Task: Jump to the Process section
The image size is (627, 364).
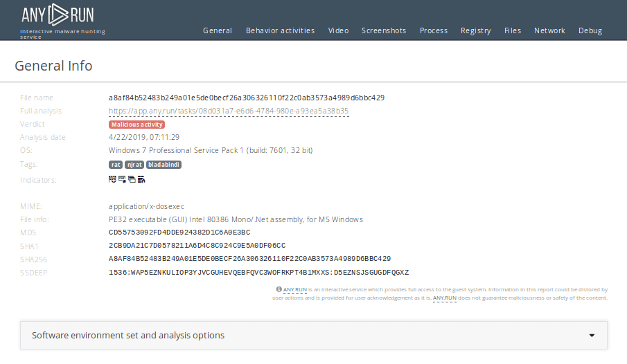Action: [434, 30]
